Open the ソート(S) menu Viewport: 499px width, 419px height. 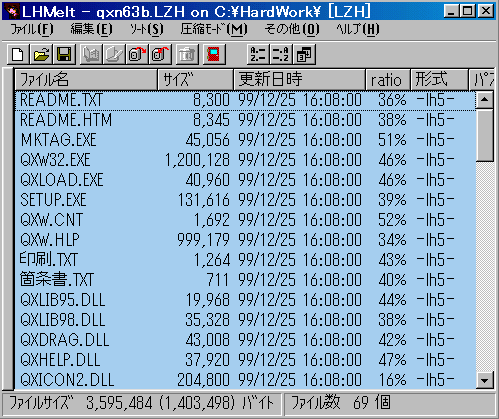(x=147, y=30)
